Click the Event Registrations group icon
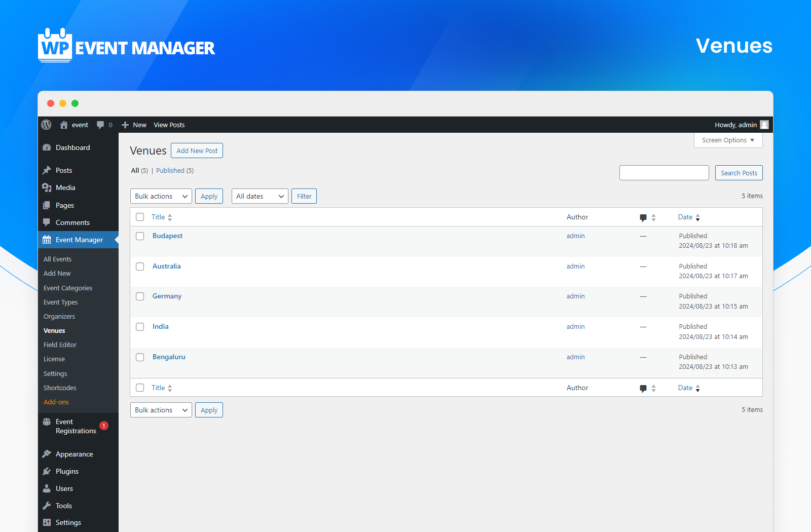The height and width of the screenshot is (532, 811). tap(47, 422)
